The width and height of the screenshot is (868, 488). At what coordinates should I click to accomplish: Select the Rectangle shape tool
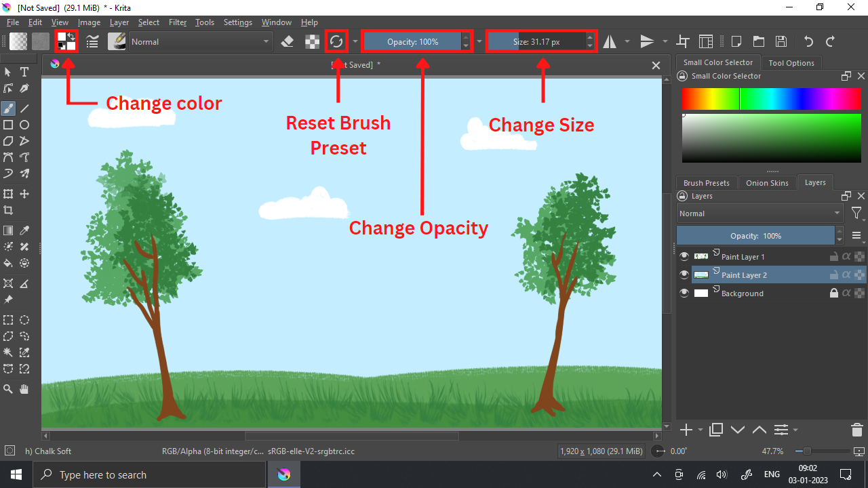pyautogui.click(x=8, y=125)
